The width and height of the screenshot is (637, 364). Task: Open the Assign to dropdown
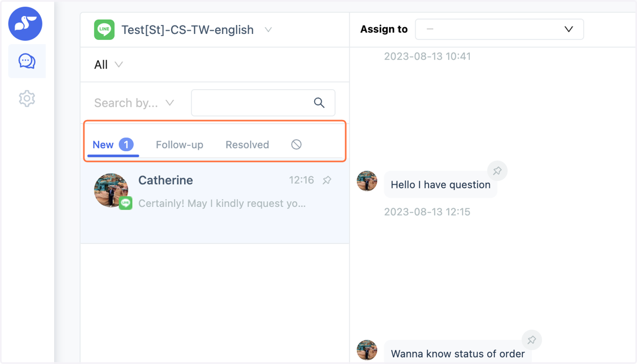[x=500, y=29]
